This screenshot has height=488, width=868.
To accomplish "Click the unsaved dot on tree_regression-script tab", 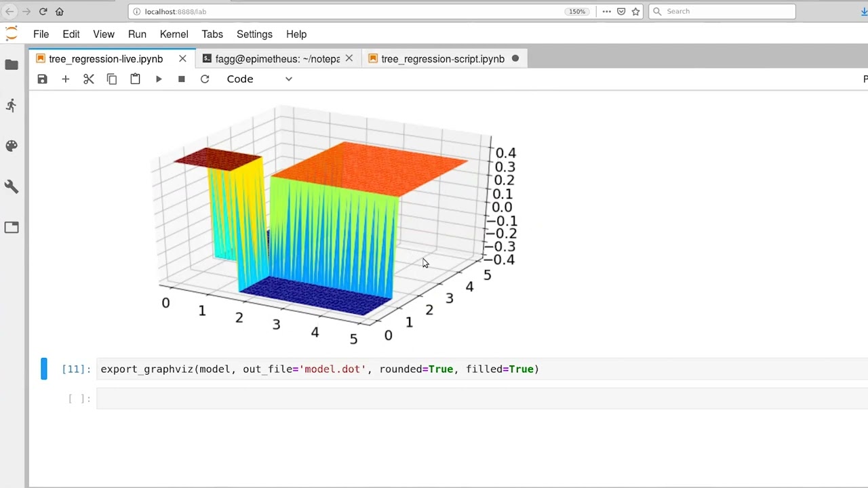I will 515,59.
